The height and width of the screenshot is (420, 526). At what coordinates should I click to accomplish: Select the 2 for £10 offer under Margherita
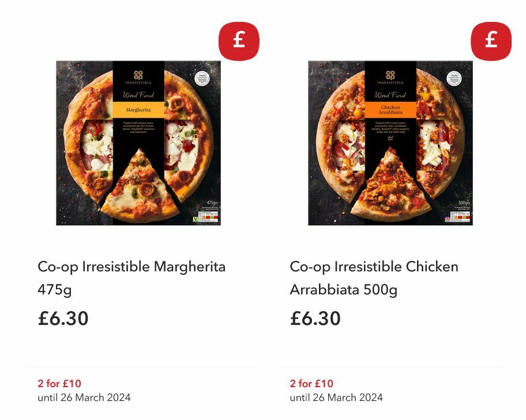pyautogui.click(x=58, y=384)
